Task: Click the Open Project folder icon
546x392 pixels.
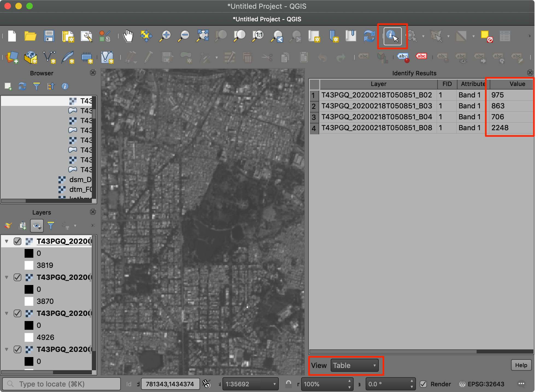Action: (30, 36)
